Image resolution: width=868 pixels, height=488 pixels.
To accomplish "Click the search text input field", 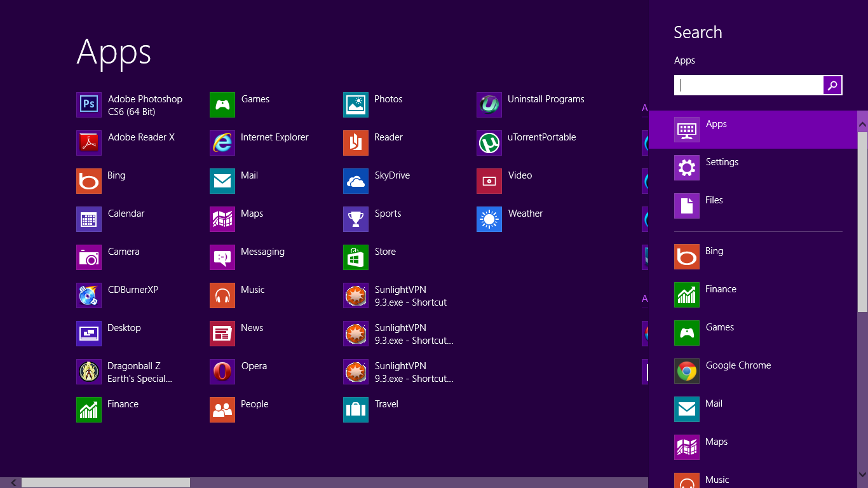I will (749, 85).
